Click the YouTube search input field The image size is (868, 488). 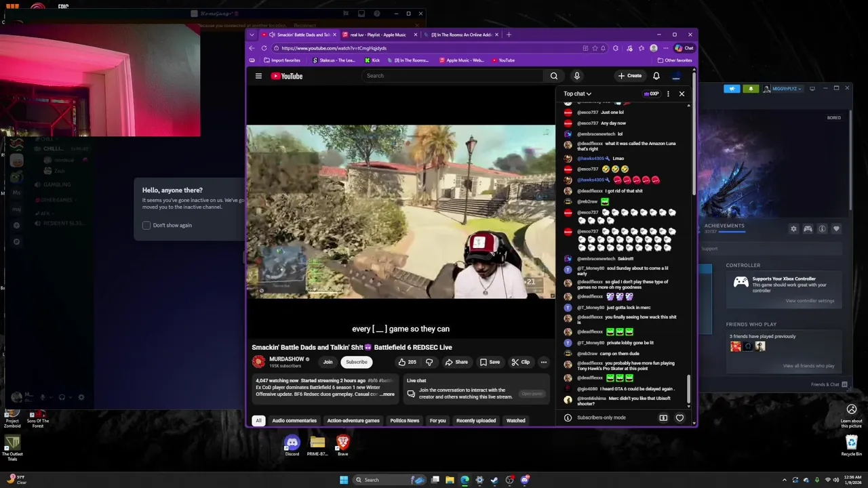[453, 76]
